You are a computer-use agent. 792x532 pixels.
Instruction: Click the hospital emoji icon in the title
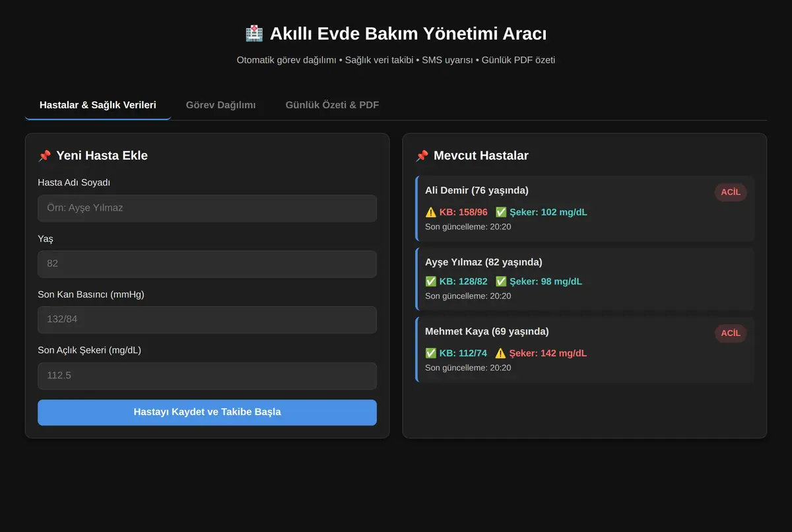coord(254,33)
